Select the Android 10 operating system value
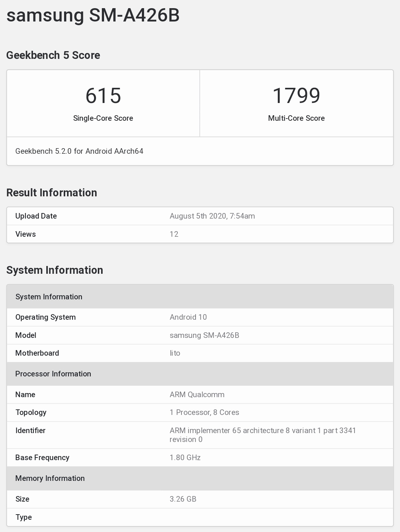 [188, 317]
